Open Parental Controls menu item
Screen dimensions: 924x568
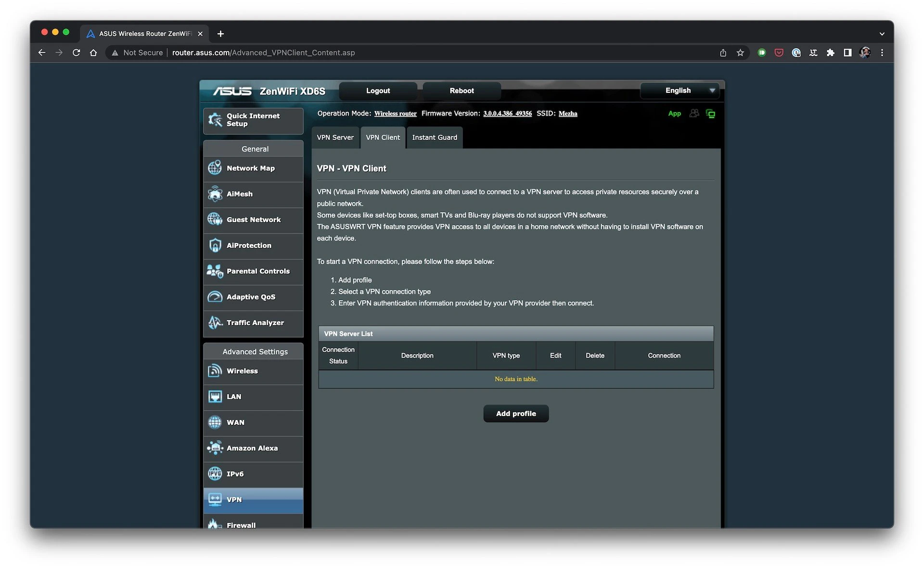tap(253, 272)
